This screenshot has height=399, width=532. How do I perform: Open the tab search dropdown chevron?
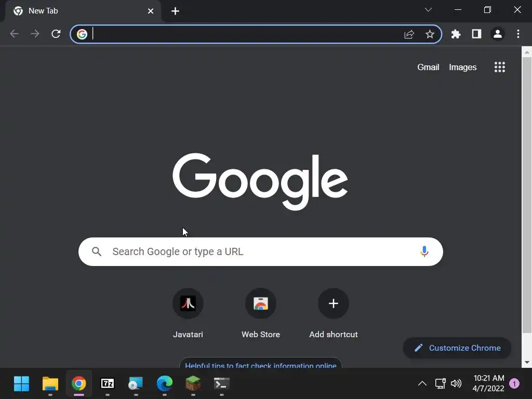[428, 10]
